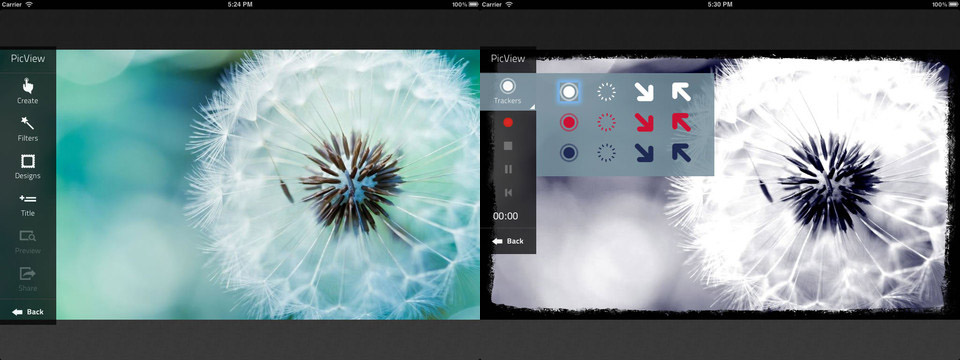This screenshot has width=960, height=360.
Task: Go Back from the left PicView menu
Action: coord(28,312)
